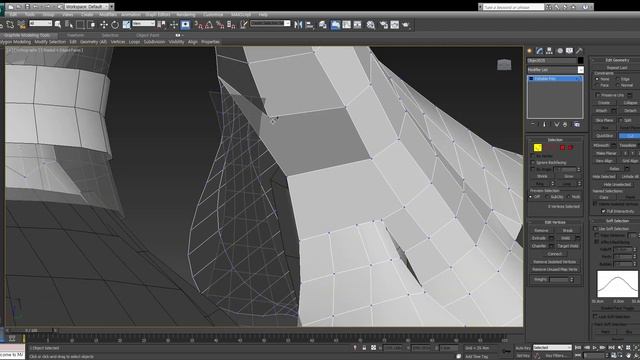Go to the end frame
Screen dimensions: 640x360
pyautogui.click(x=611, y=348)
